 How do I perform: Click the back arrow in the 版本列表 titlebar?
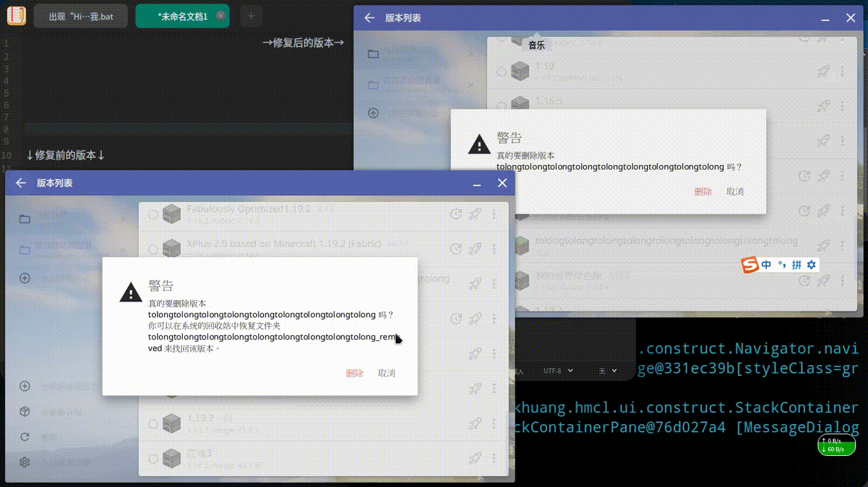(x=20, y=183)
